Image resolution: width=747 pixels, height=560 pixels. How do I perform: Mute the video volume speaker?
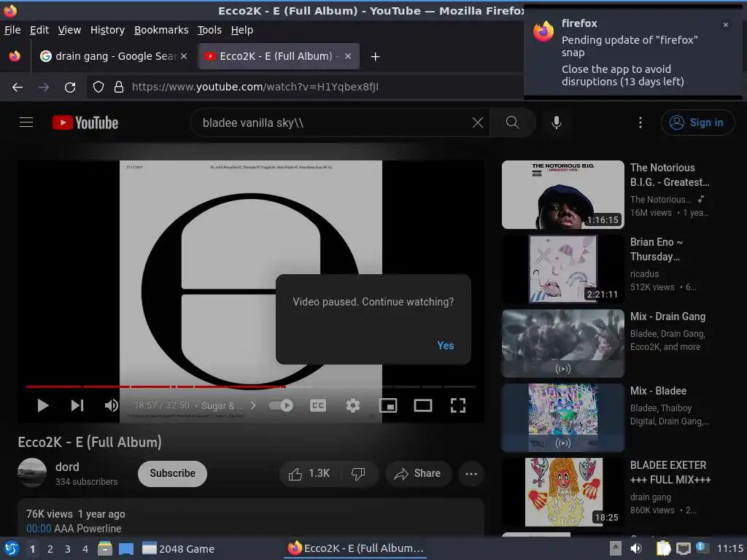click(x=112, y=405)
